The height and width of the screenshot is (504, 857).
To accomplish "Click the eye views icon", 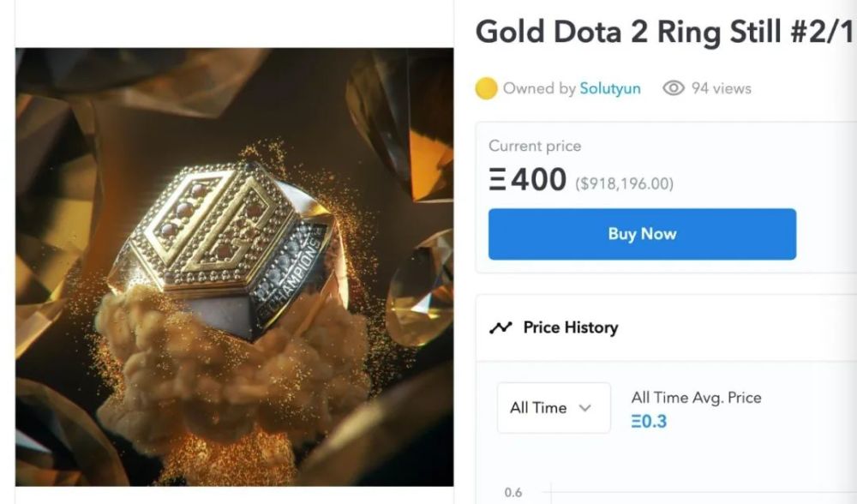I will point(674,88).
